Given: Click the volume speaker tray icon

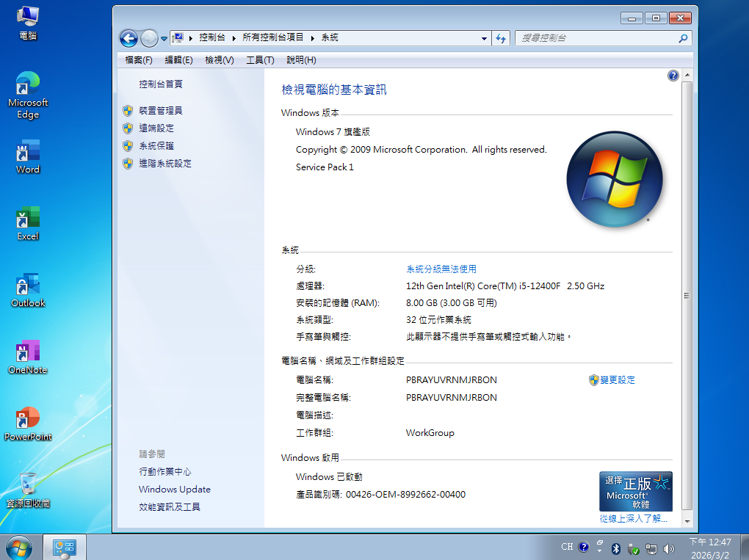Looking at the screenshot, I should (x=668, y=548).
